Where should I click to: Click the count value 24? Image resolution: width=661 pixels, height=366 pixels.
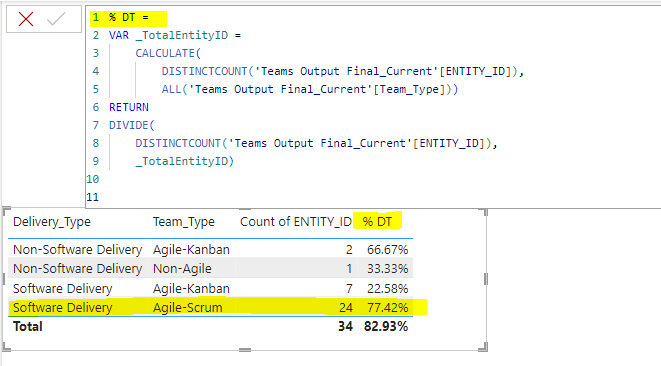[x=346, y=308]
